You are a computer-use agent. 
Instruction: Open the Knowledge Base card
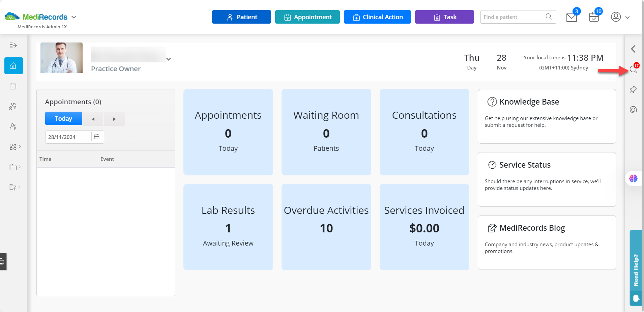547,116
